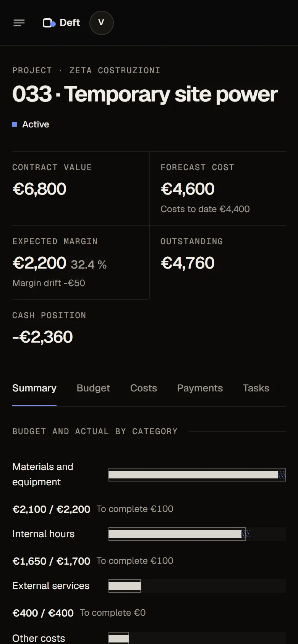298x644 pixels.
Task: Select the Payments tab
Action: click(200, 388)
